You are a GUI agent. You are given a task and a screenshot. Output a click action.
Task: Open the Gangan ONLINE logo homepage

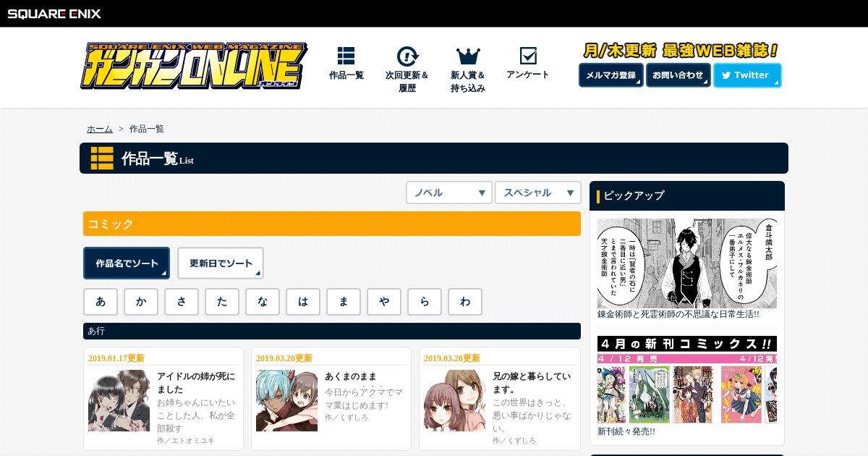[x=194, y=66]
